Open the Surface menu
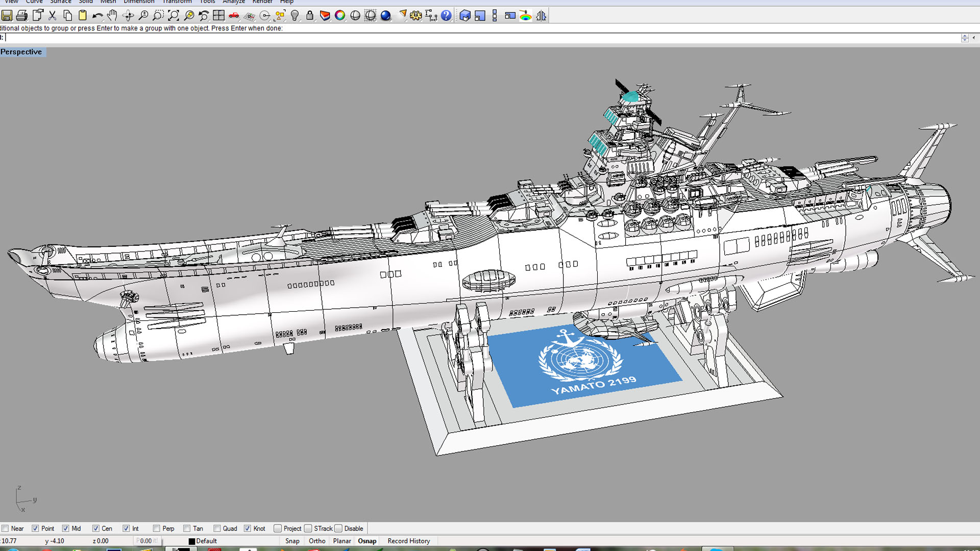The image size is (980, 551). [x=61, y=2]
